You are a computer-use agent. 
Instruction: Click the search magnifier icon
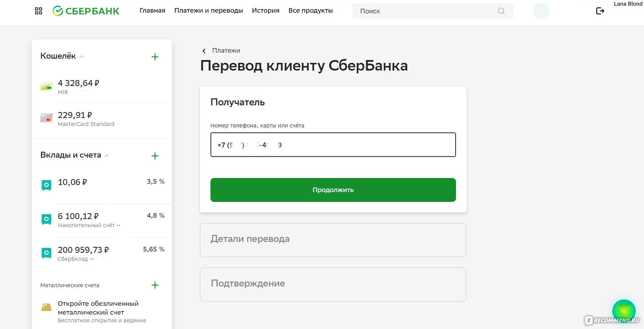point(501,11)
